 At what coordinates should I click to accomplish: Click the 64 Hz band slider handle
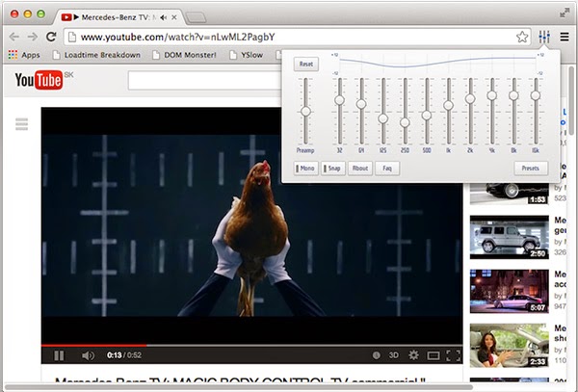(361, 104)
